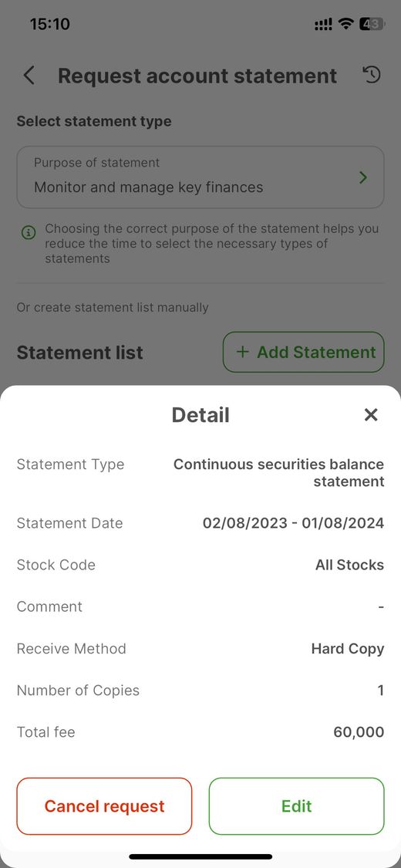Tap the All Stocks value
401x868 pixels.
[349, 565]
